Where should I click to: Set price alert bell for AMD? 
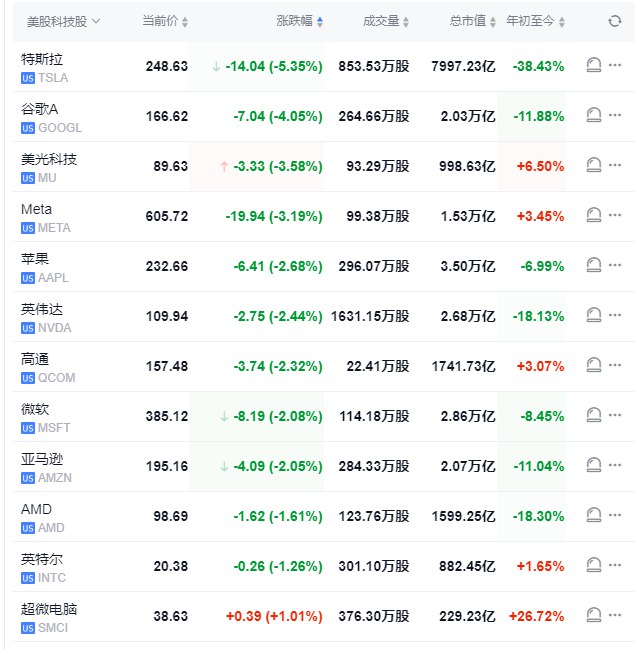[594, 515]
